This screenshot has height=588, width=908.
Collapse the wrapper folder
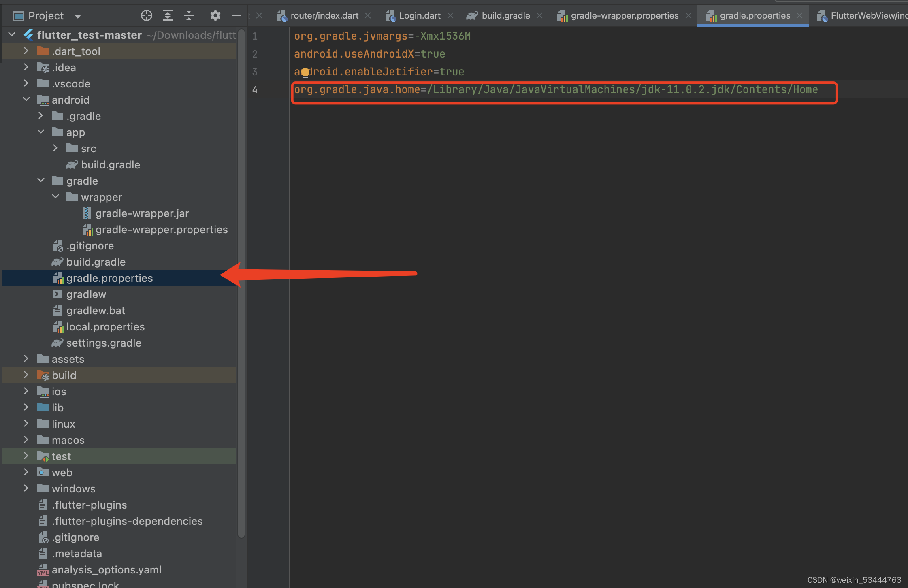click(x=55, y=197)
